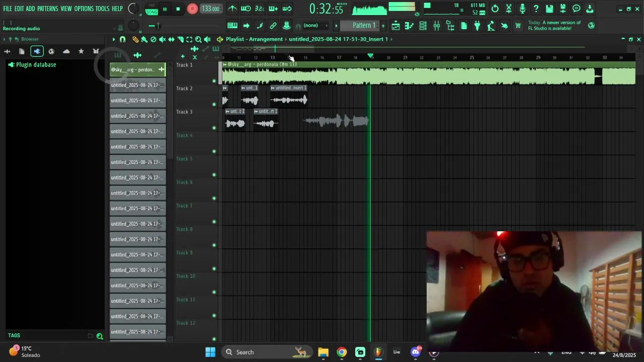The image size is (644, 362).
Task: Toggle loop recording button
Action: click(x=287, y=9)
